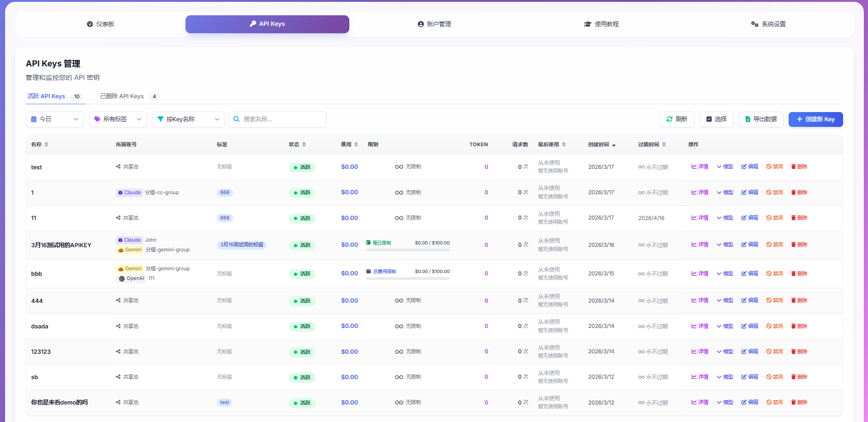This screenshot has height=422, width=868.
Task: Click the daily limit progress bar of 3月16测试用的APIKEY
Action: click(408, 250)
